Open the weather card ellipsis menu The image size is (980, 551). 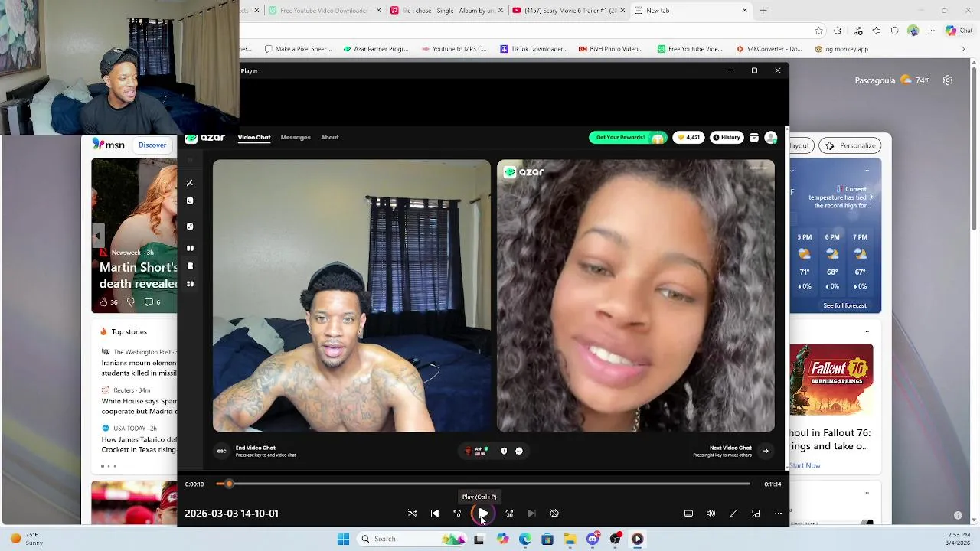866,170
